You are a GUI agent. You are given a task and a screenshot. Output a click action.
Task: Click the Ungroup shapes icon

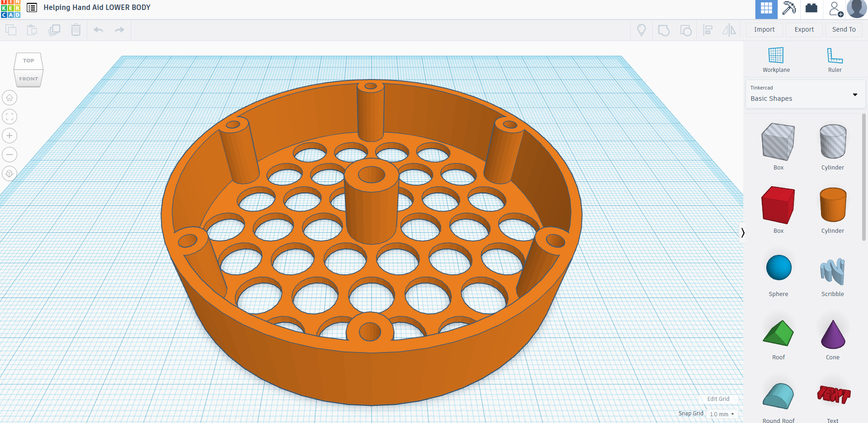pos(686,30)
